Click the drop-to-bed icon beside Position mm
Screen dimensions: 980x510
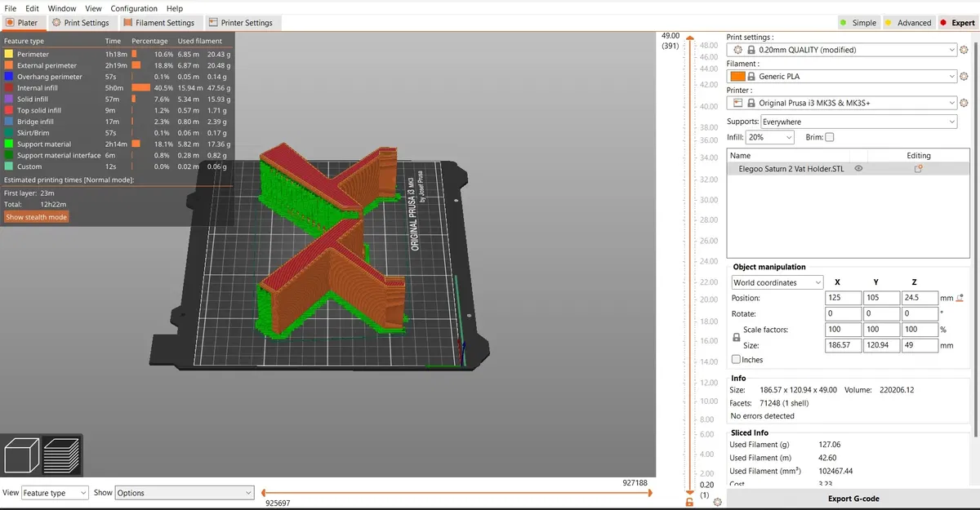pyautogui.click(x=960, y=299)
